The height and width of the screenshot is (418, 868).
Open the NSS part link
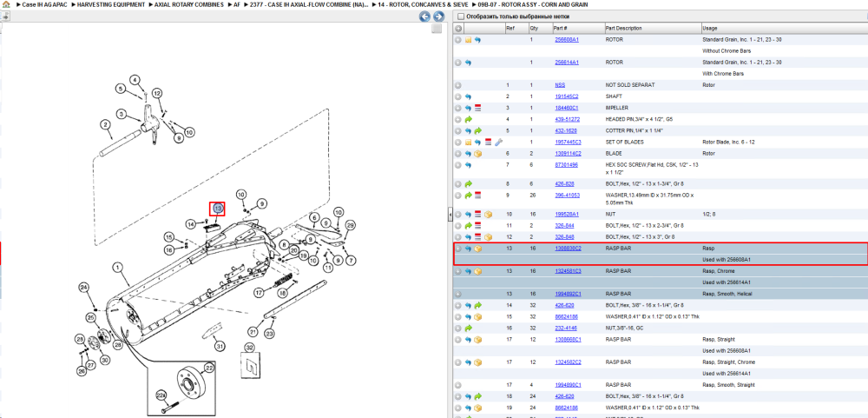(x=560, y=85)
